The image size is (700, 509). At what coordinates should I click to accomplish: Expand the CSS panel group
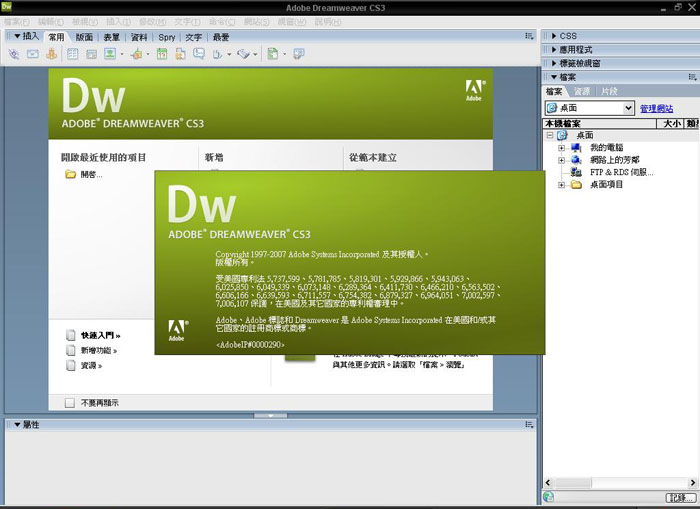(554, 36)
